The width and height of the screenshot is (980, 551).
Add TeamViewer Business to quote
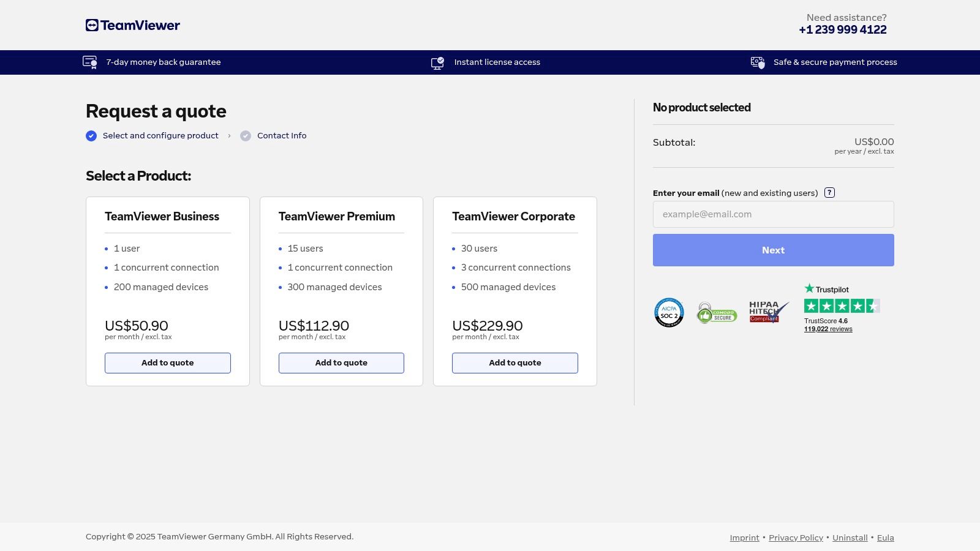point(168,363)
